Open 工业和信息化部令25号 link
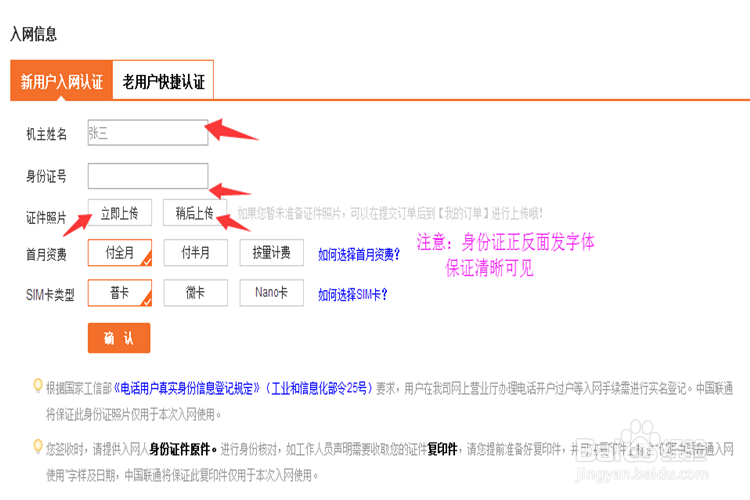Screen dimensions: 750x500 (319, 388)
